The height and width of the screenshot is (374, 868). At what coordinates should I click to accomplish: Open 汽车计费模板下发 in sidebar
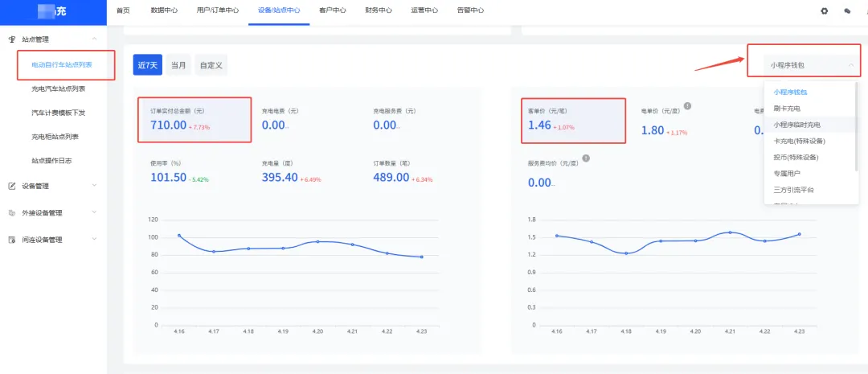[x=58, y=113]
